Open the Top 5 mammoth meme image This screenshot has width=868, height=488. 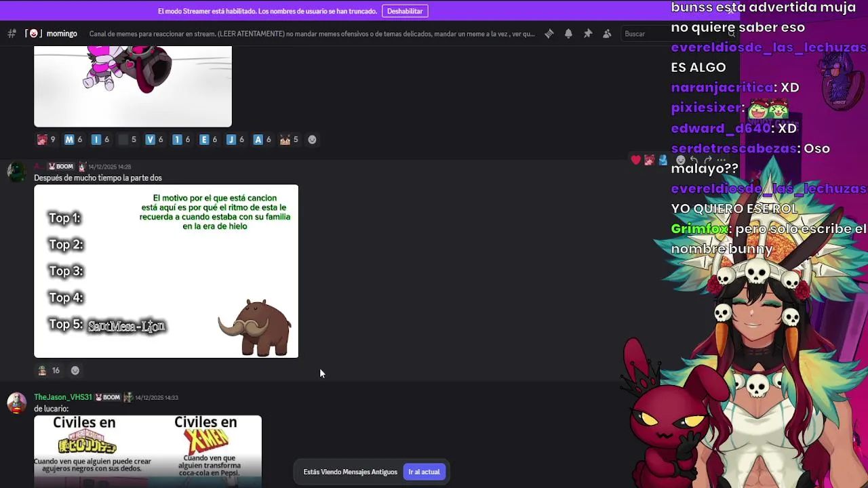pyautogui.click(x=166, y=271)
